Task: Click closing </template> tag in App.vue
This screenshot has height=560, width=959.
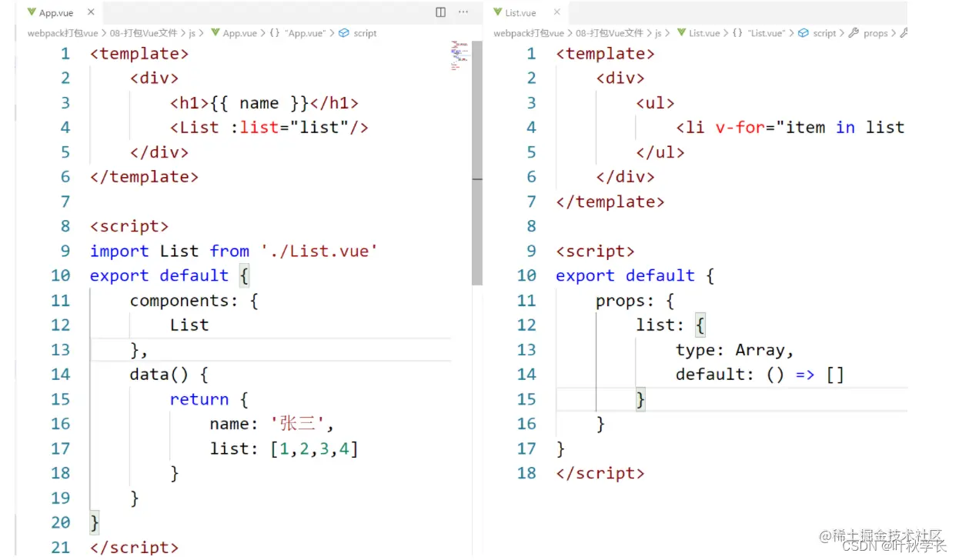Action: coord(144,177)
